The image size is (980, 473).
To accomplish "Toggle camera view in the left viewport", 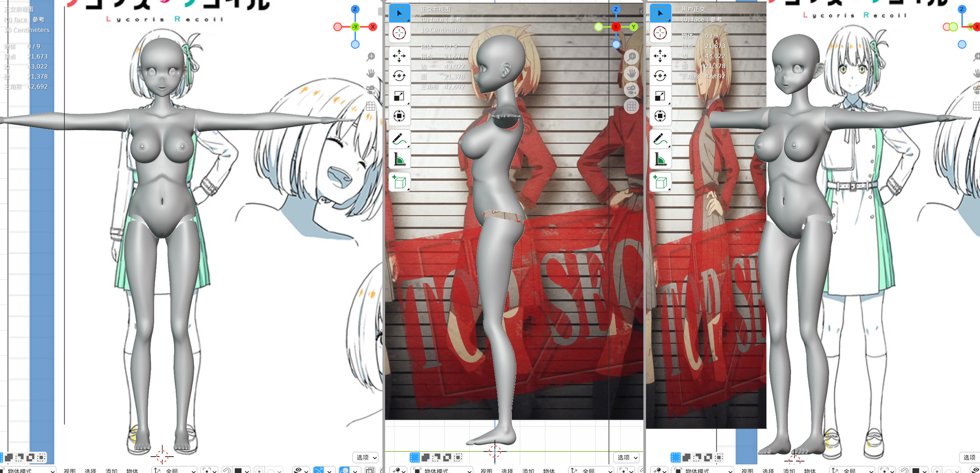I will 371,89.
